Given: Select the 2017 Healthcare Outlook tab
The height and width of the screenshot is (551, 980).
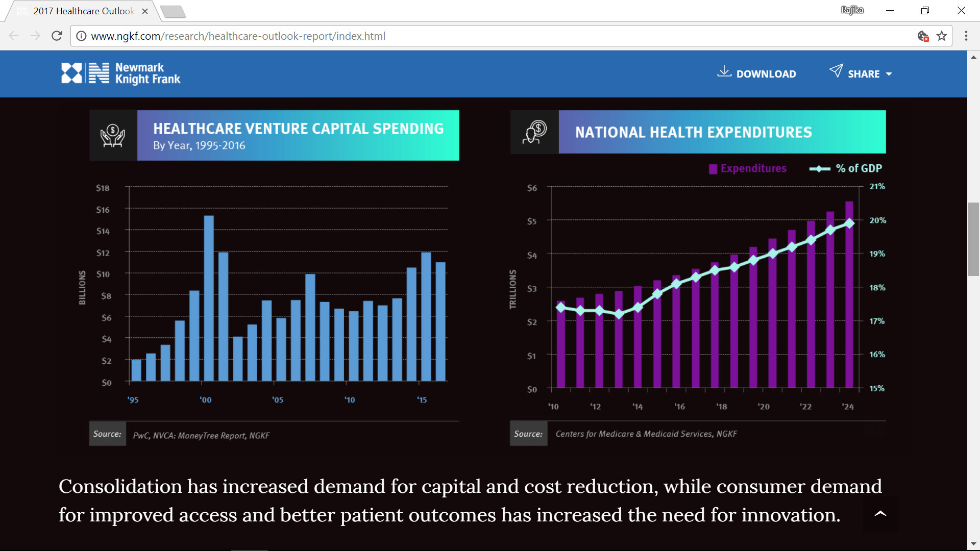Looking at the screenshot, I should [x=83, y=11].
